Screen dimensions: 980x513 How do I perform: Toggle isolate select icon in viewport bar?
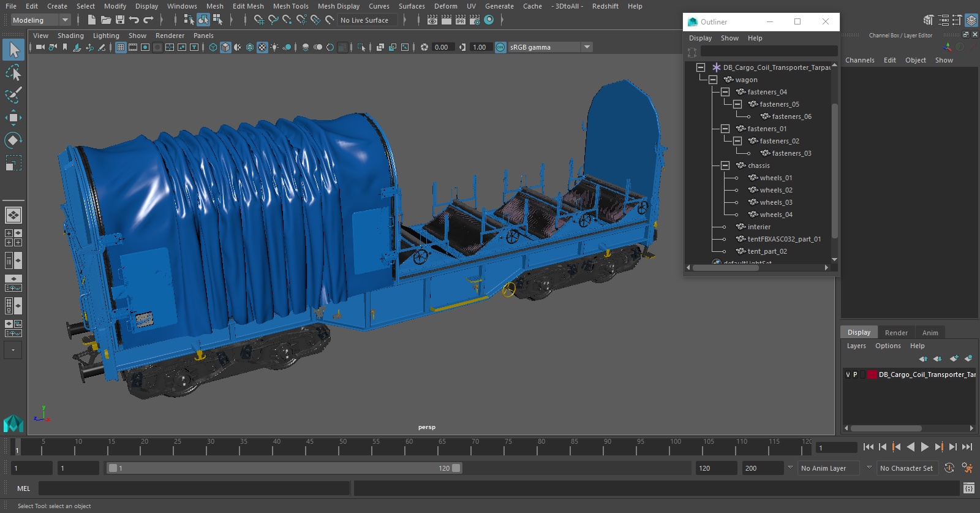point(361,47)
